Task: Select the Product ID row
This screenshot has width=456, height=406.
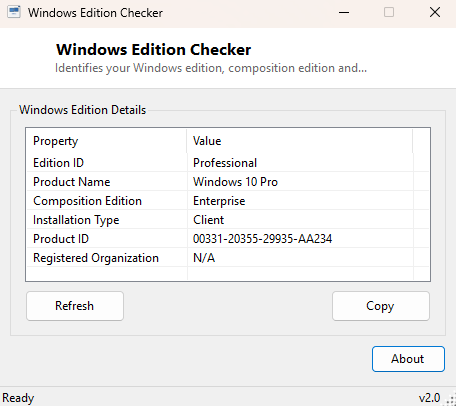Action: tap(228, 239)
